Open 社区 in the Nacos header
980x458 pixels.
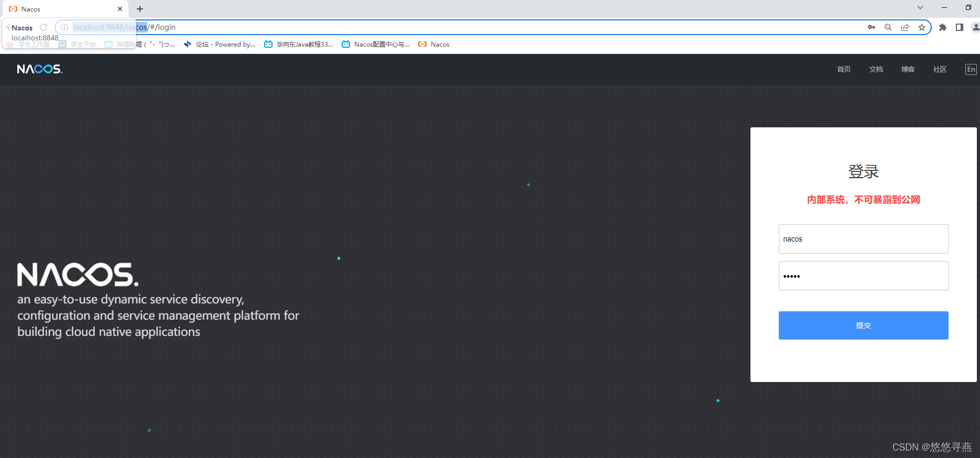940,69
